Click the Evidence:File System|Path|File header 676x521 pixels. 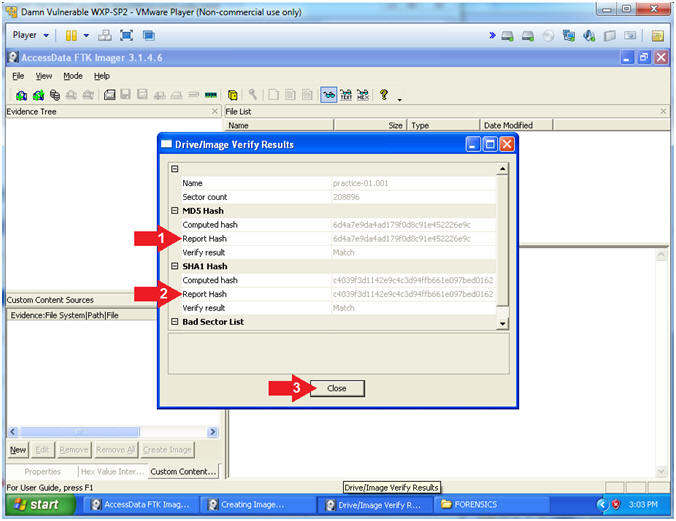click(x=82, y=315)
